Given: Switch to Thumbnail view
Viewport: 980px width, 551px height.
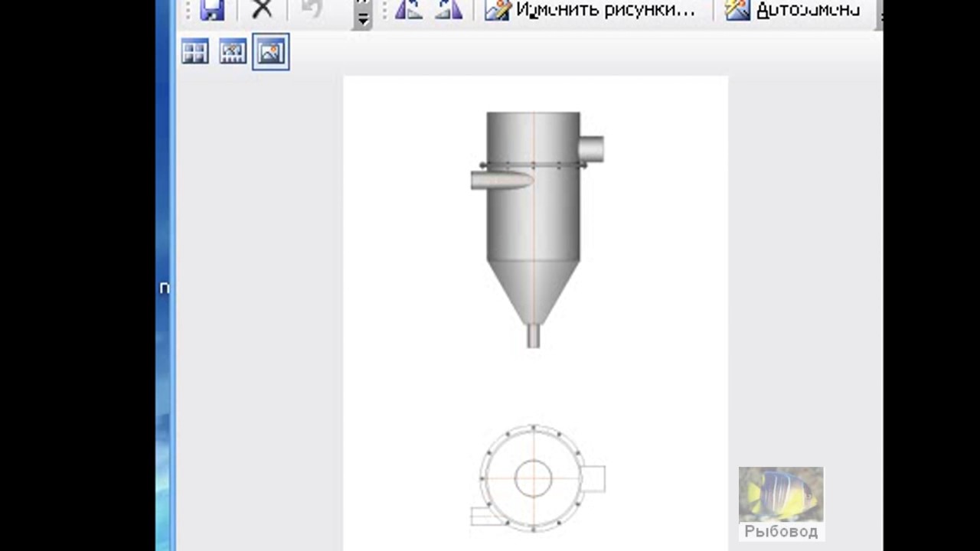Looking at the screenshot, I should 195,52.
